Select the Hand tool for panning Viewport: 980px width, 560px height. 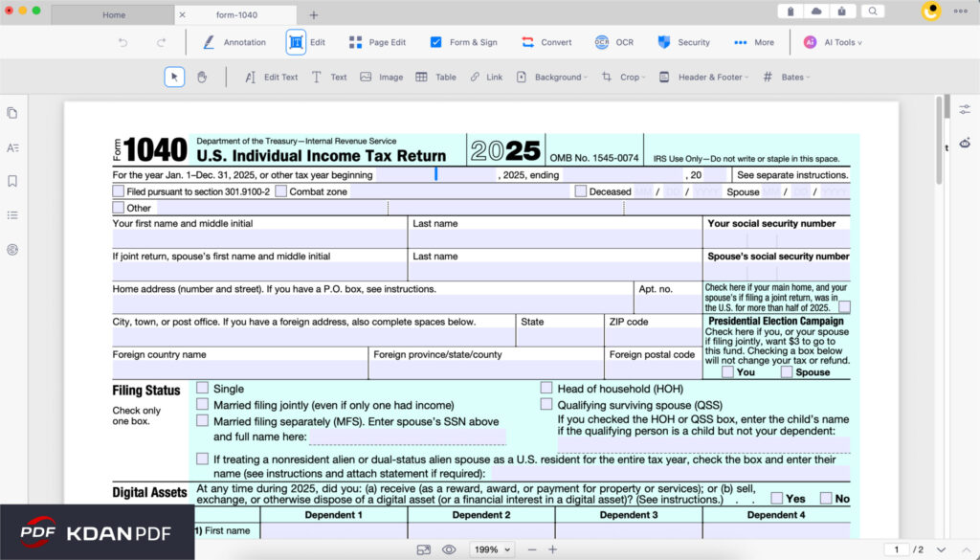(x=201, y=77)
